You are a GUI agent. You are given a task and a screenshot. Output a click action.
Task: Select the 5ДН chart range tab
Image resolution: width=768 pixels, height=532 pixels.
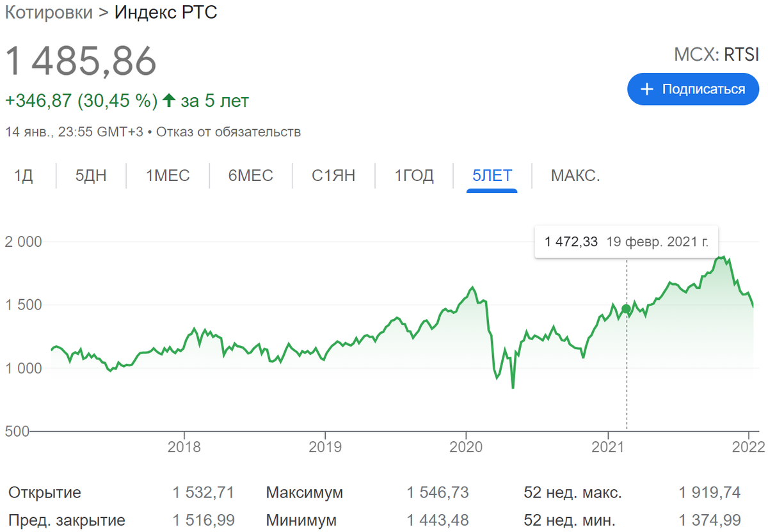pos(91,175)
